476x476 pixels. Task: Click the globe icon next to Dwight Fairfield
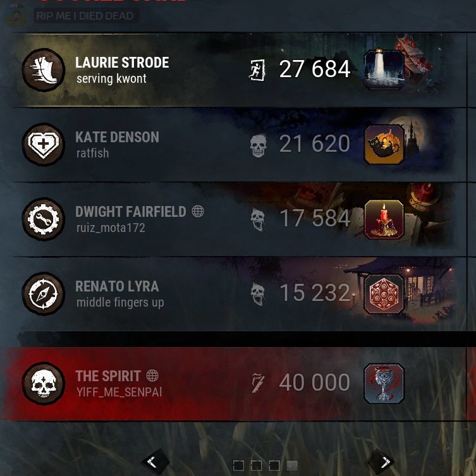[198, 211]
